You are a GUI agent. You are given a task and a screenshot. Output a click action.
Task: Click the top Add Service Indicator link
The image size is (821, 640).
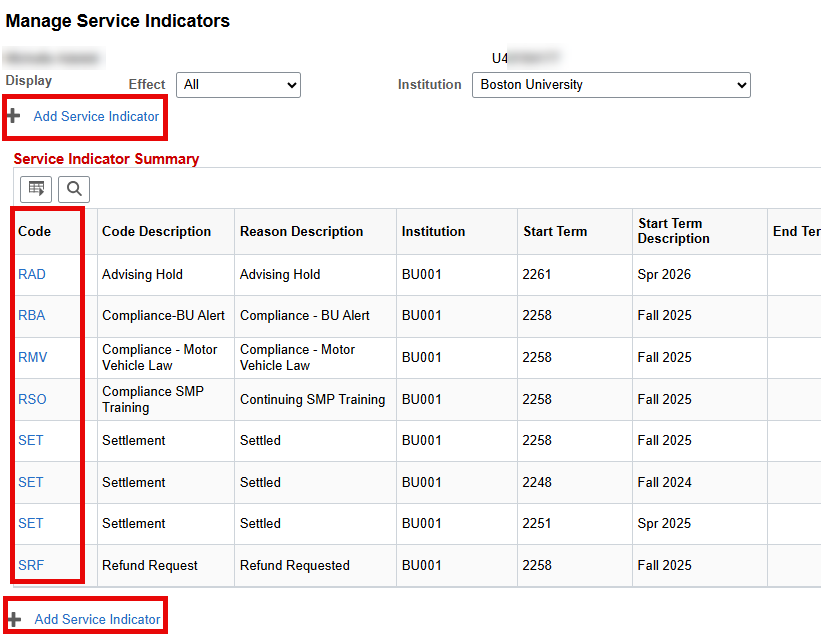click(x=96, y=116)
